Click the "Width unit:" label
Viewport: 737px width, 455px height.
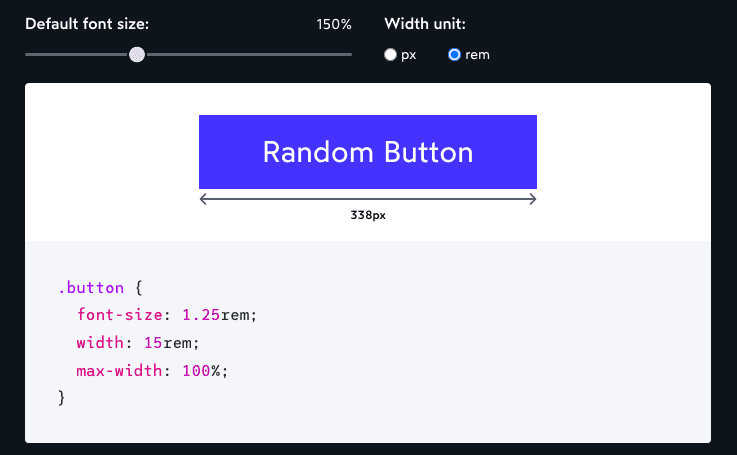pyautogui.click(x=425, y=23)
